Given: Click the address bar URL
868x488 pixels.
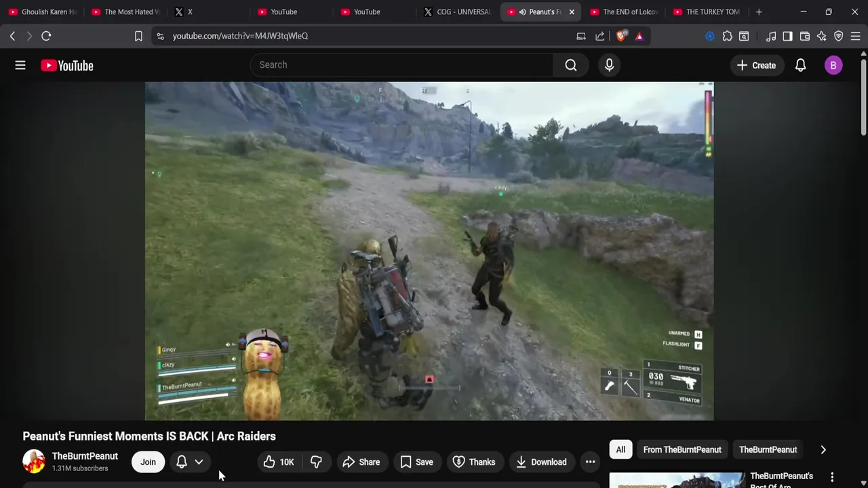Looking at the screenshot, I should point(240,36).
